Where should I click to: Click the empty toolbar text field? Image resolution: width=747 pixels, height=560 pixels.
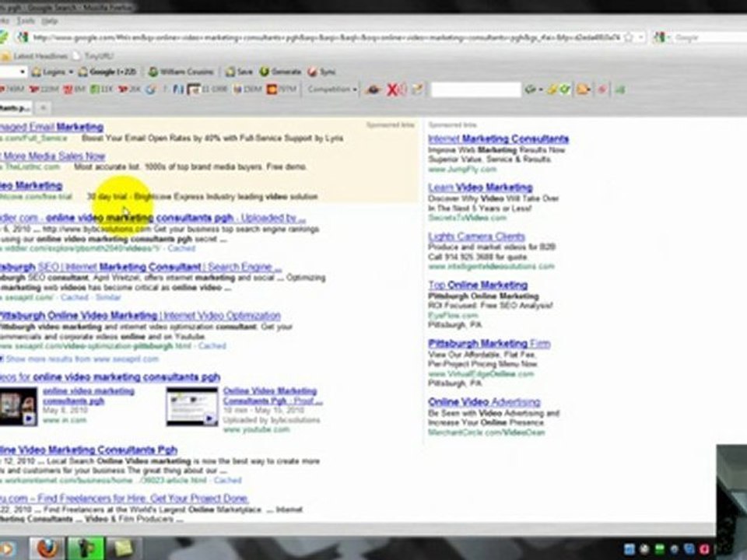pos(475,89)
